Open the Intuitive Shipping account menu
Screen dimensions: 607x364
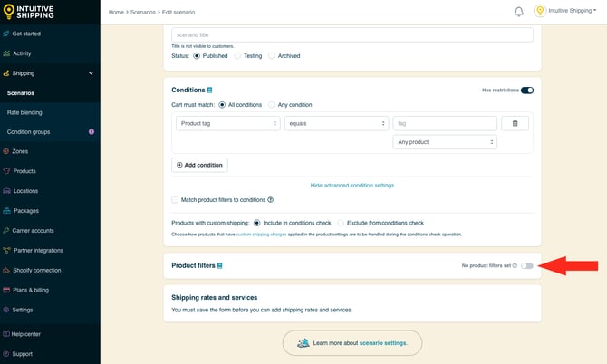click(573, 11)
